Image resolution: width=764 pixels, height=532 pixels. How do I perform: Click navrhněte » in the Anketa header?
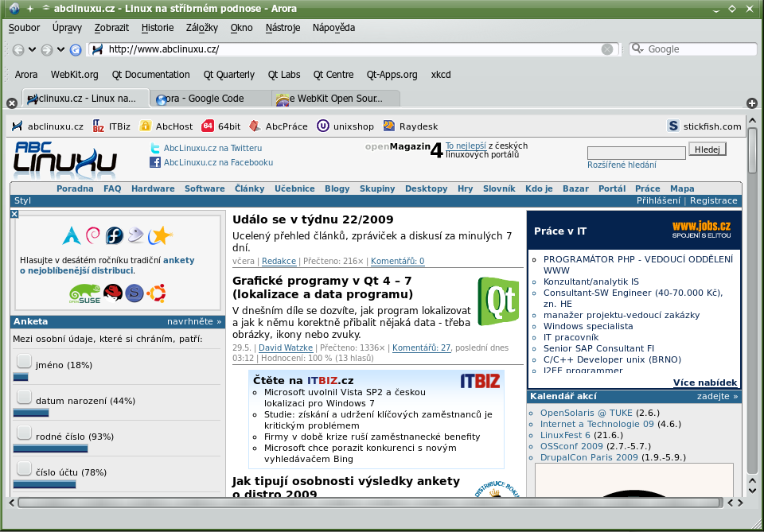click(x=194, y=322)
